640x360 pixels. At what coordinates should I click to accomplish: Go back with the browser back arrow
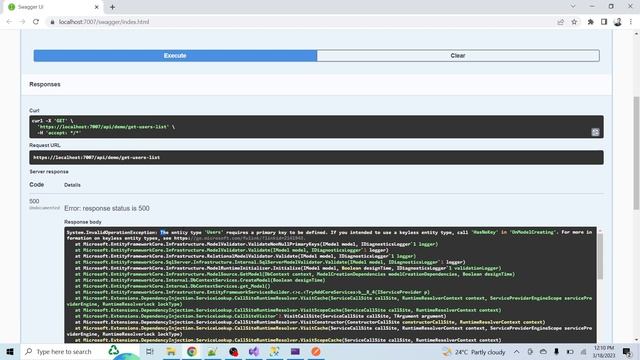tap(9, 22)
